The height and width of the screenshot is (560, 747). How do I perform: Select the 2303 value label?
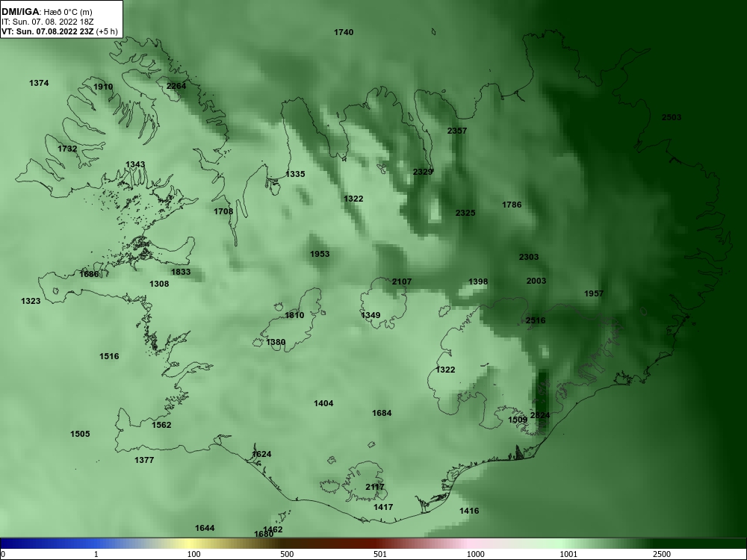(529, 257)
